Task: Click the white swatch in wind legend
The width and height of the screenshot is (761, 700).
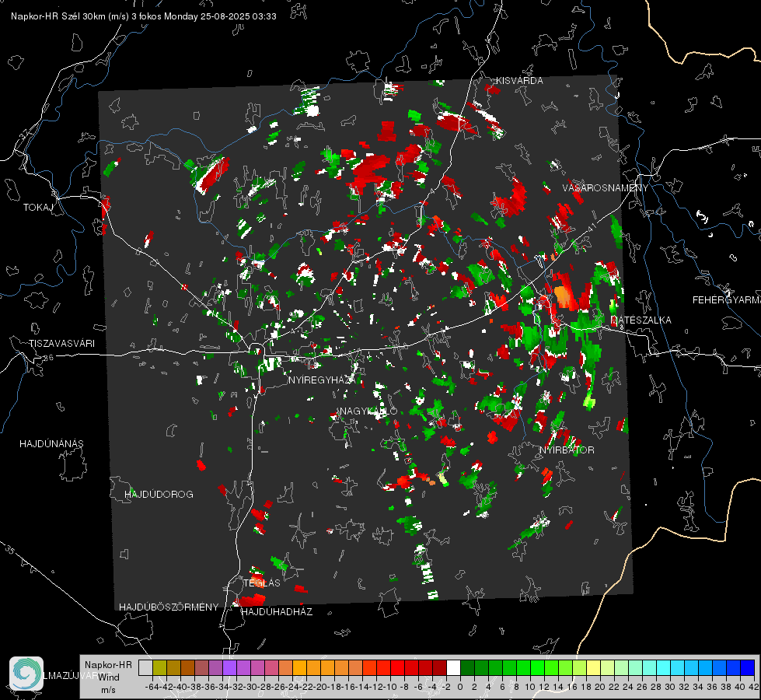Action: (x=453, y=667)
